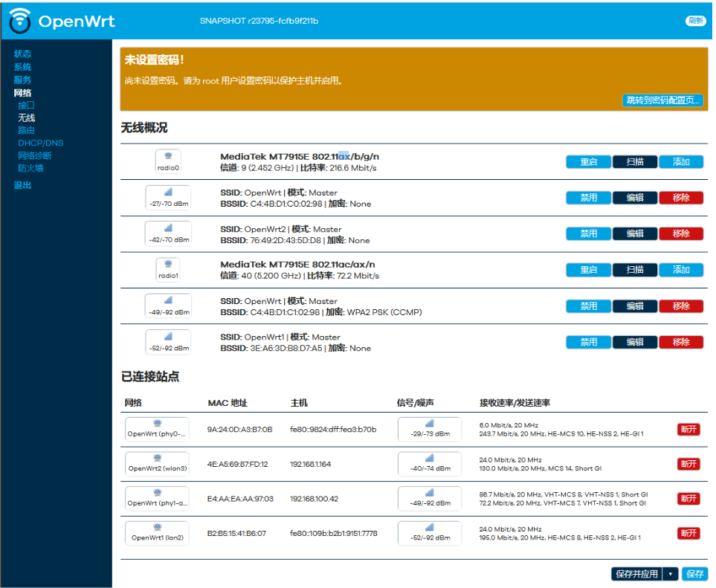Disable the OpenWrt2 wireless network

(588, 233)
